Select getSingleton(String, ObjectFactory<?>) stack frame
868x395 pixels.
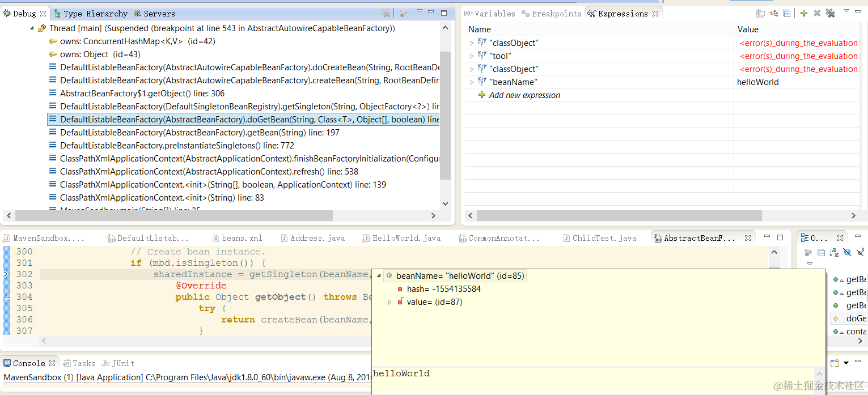pos(244,107)
